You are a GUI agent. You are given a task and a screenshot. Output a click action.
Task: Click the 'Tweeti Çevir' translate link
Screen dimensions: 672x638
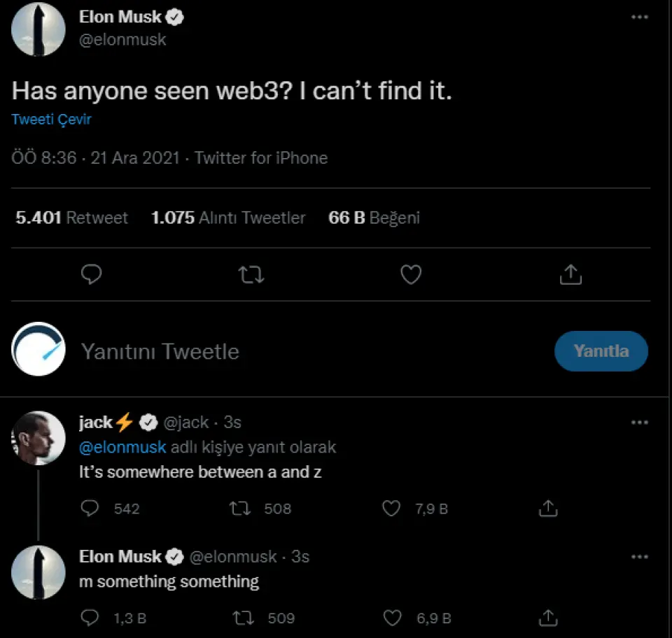click(52, 119)
